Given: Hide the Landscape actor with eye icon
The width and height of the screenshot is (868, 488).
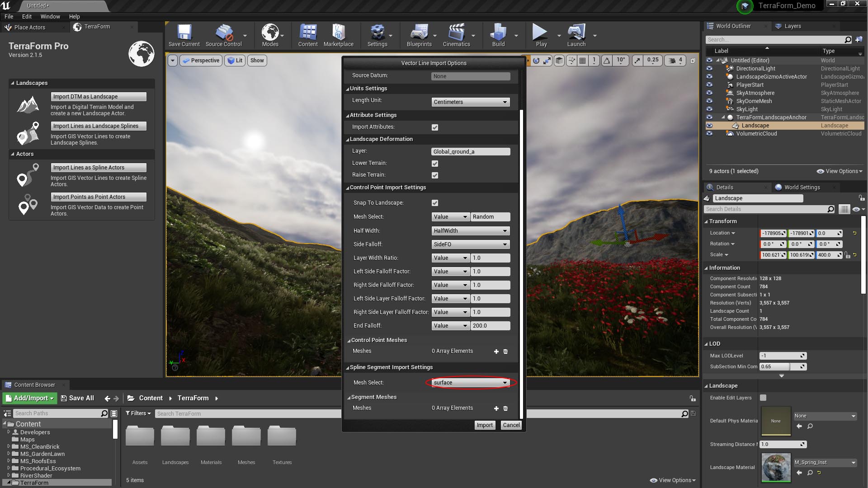Looking at the screenshot, I should (709, 126).
